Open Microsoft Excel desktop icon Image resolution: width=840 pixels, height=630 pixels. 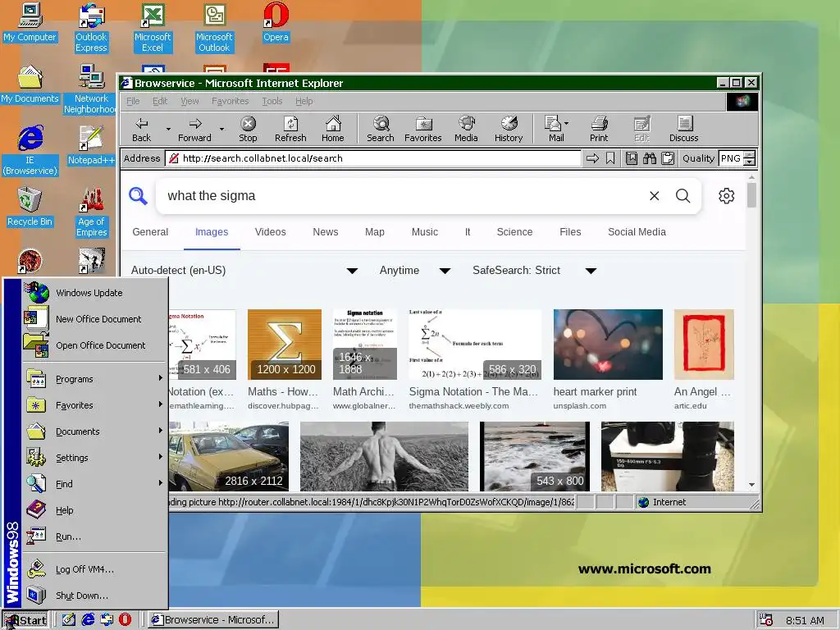coord(152,27)
